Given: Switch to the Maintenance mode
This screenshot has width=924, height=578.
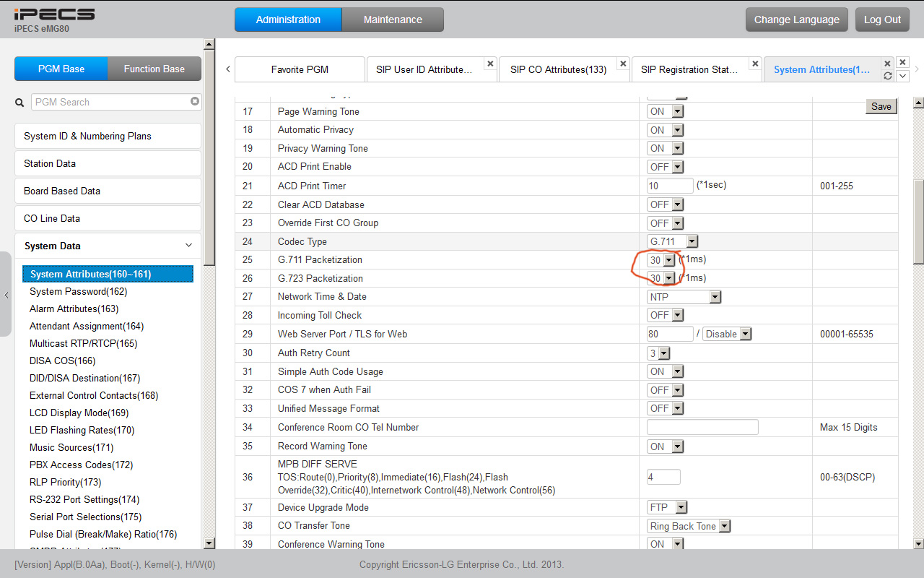Looking at the screenshot, I should [x=393, y=20].
